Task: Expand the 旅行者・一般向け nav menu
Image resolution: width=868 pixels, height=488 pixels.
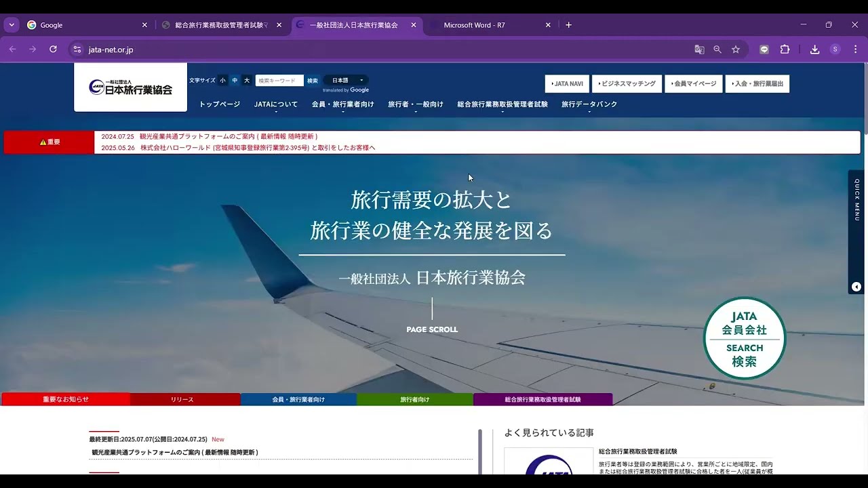Action: pos(416,104)
